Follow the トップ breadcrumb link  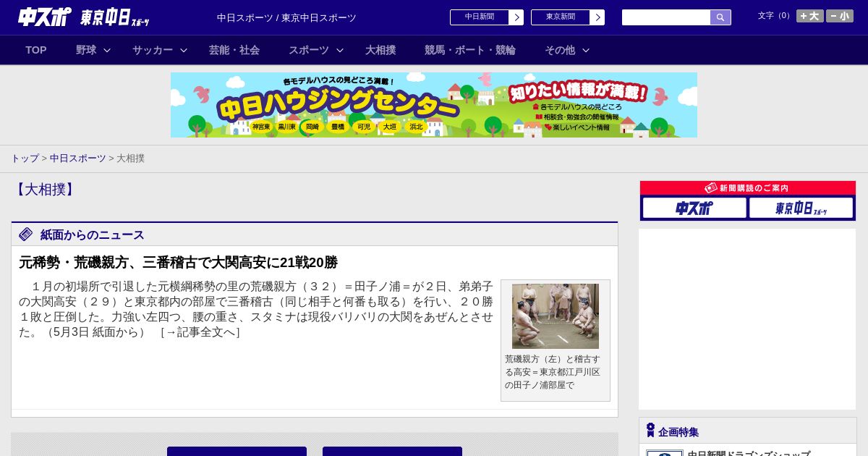tap(25, 158)
